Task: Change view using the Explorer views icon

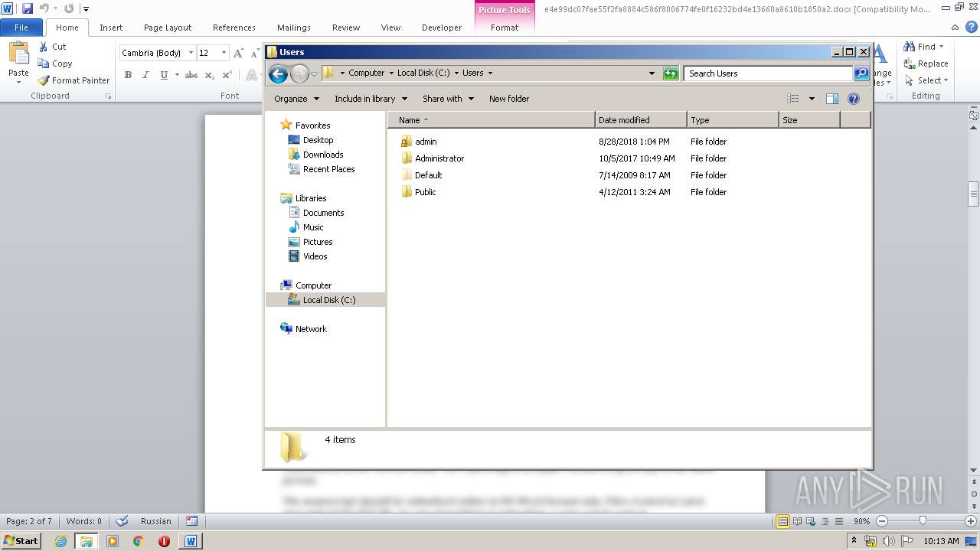Action: coord(793,99)
